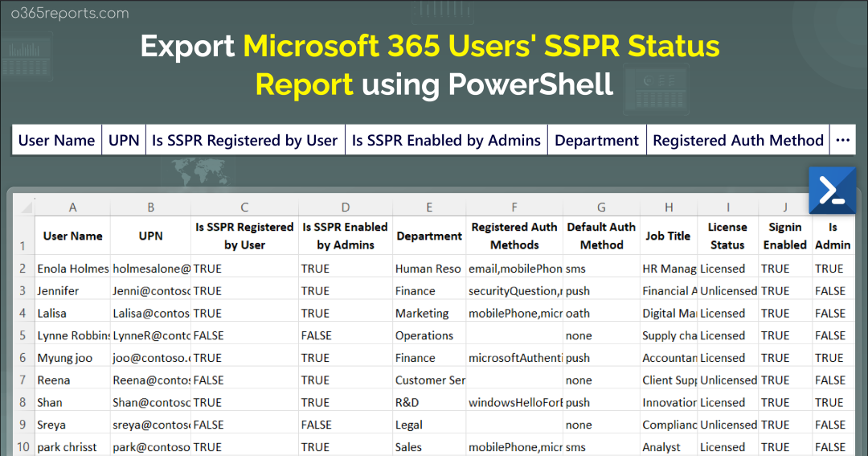The height and width of the screenshot is (456, 868).
Task: Click the 'Signin Enabled' header cell
Action: tap(785, 236)
